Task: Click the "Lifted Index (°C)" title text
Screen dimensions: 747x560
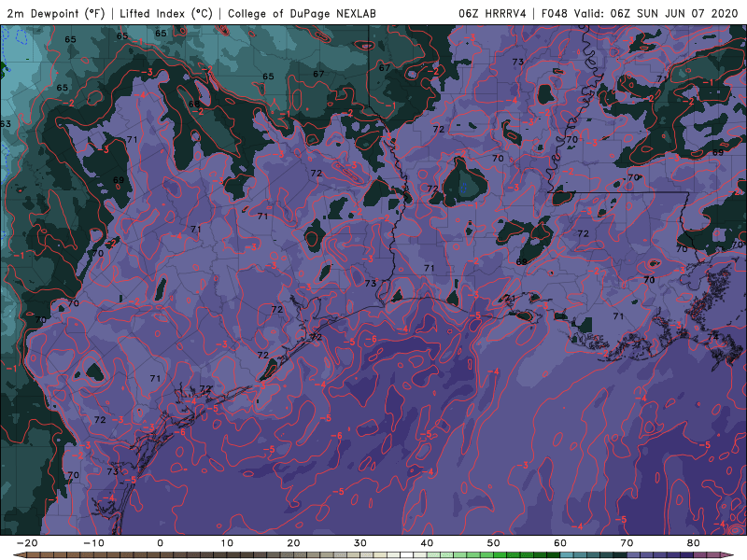Action: (166, 13)
